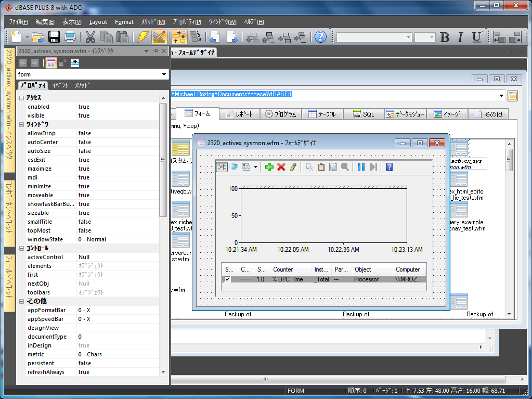Image resolution: width=532 pixels, height=399 pixels.
Task: Open the Format menu
Action: (124, 22)
